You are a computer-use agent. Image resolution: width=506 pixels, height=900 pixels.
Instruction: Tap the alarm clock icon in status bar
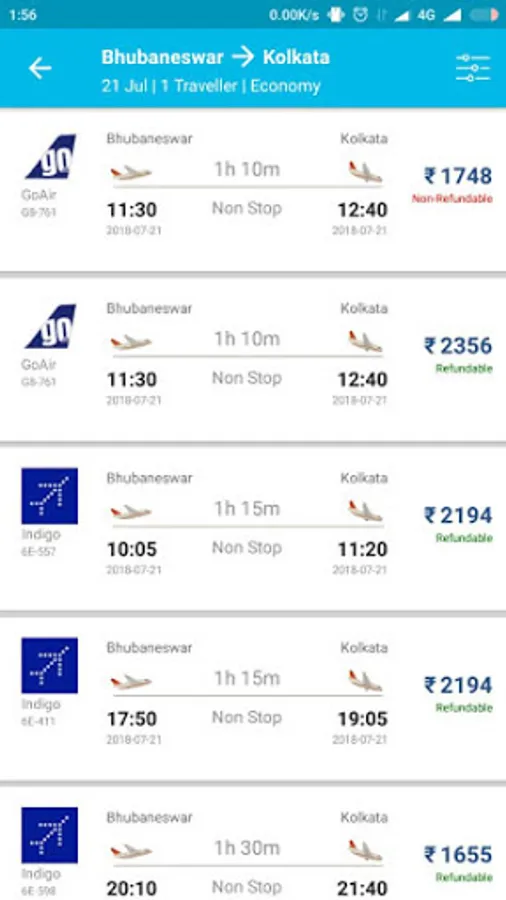pyautogui.click(x=360, y=15)
